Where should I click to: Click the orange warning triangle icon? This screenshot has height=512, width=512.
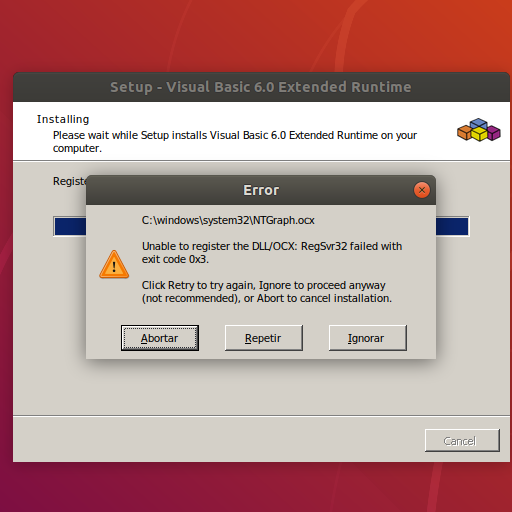pos(114,265)
